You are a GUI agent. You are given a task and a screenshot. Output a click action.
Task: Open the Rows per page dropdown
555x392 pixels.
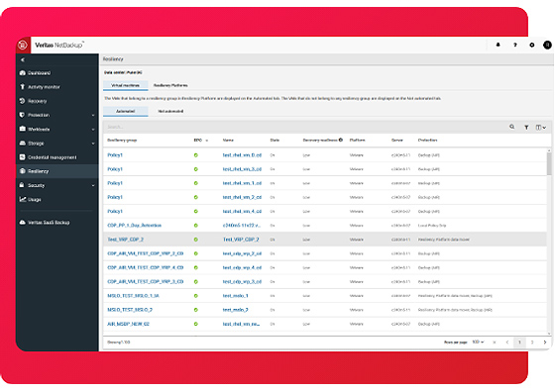(478, 342)
